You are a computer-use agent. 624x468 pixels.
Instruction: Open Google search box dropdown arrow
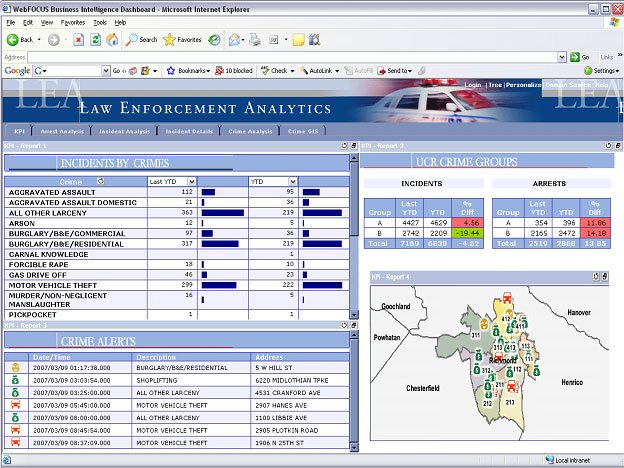click(105, 70)
